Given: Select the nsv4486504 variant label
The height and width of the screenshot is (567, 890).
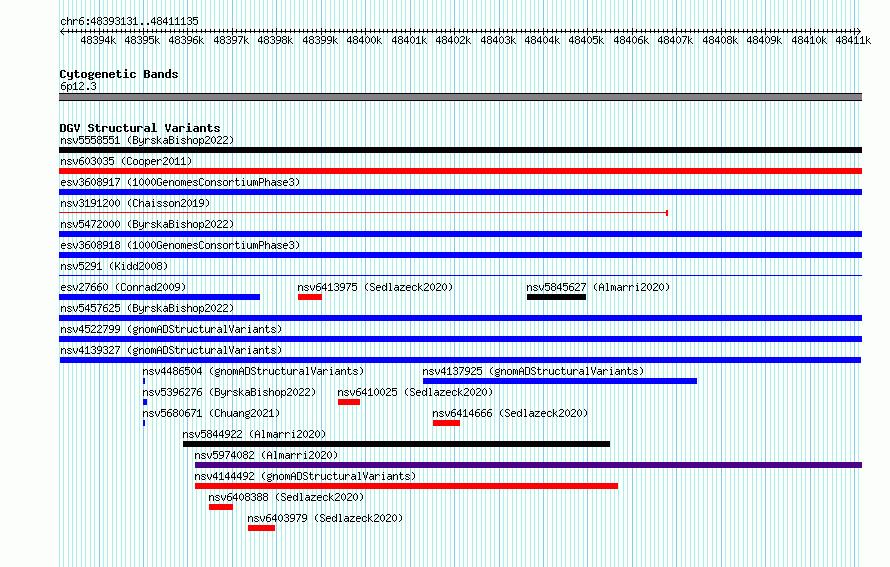Looking at the screenshot, I should coord(253,371).
